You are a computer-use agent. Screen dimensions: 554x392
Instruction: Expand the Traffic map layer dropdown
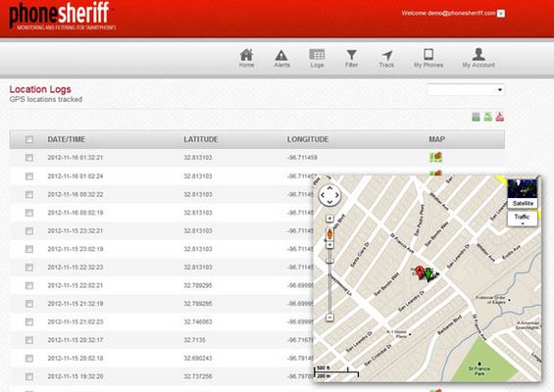[x=523, y=219]
